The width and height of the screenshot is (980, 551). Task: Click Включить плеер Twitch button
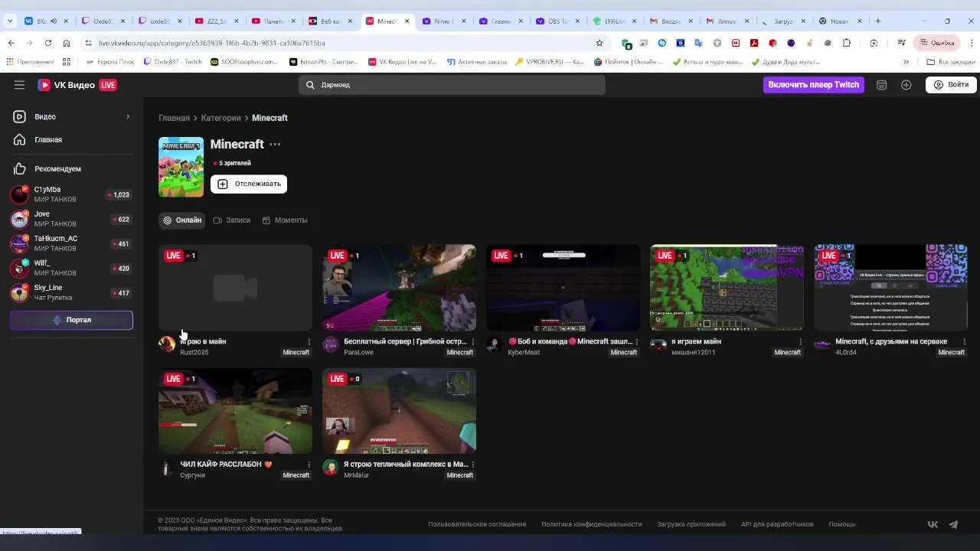tap(814, 85)
